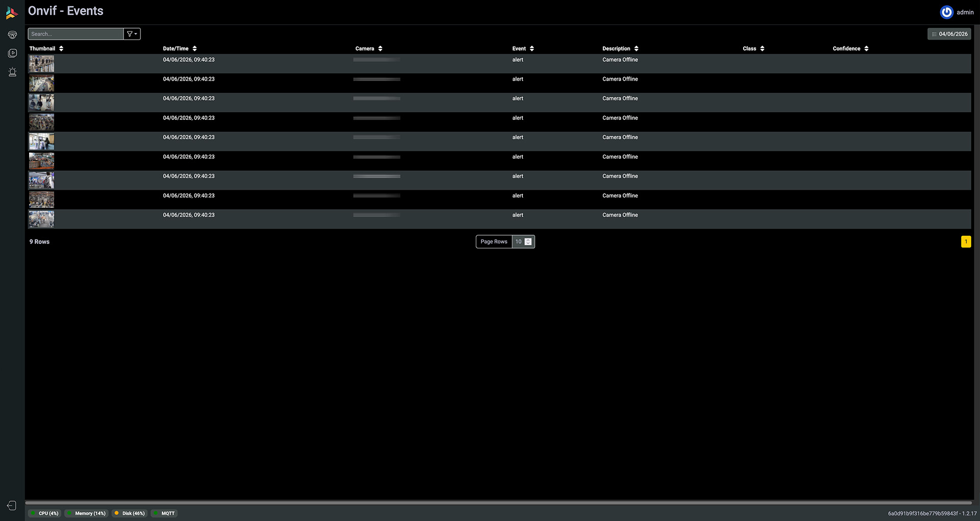The height and width of the screenshot is (521, 980).
Task: Go to page 1 of events
Action: [966, 242]
